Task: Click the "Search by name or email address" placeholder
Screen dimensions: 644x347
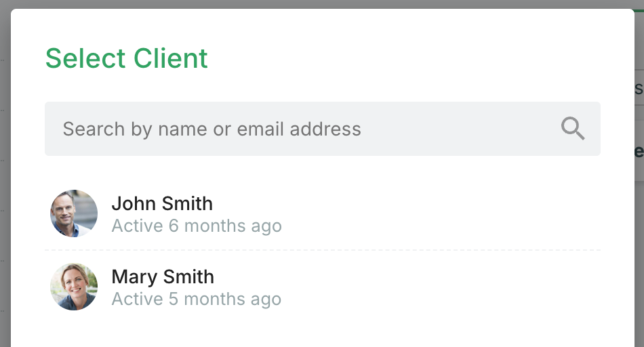Action: point(212,129)
